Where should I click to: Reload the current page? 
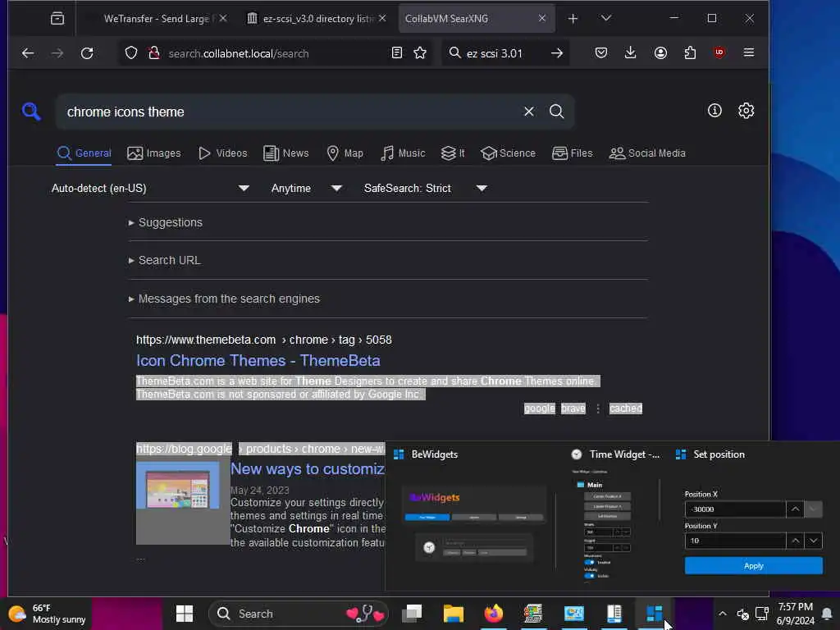pyautogui.click(x=87, y=53)
